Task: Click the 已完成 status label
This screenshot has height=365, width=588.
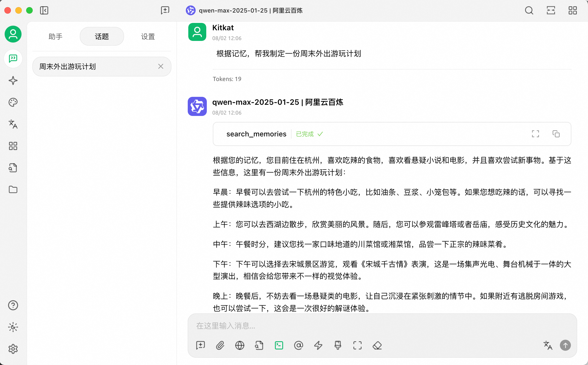Action: (305, 134)
